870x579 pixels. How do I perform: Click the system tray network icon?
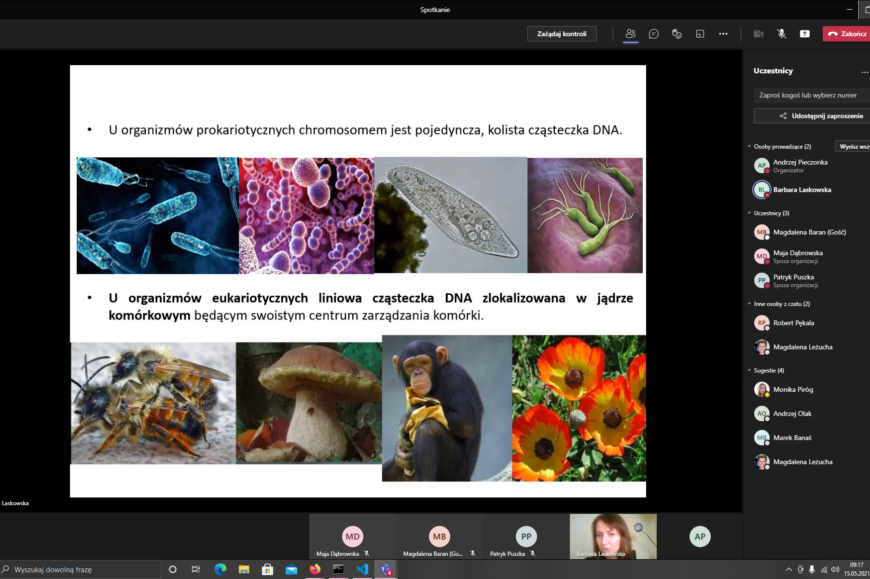pos(823,570)
